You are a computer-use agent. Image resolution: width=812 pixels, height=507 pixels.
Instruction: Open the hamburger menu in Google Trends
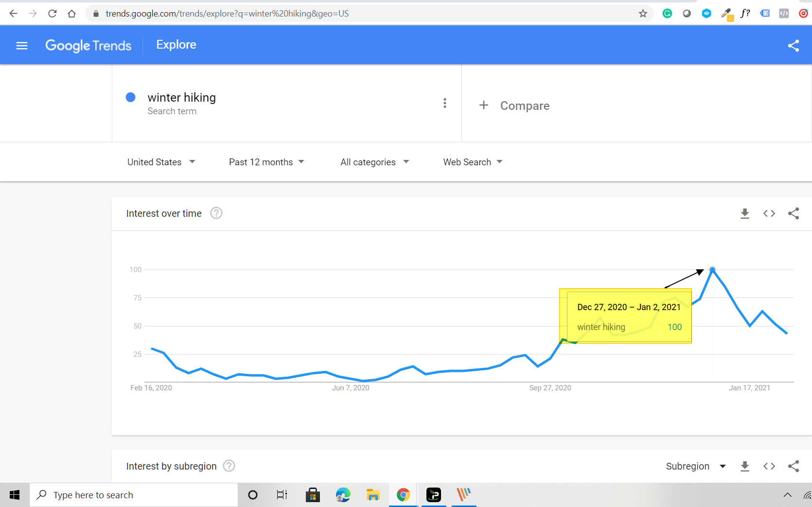click(x=22, y=46)
